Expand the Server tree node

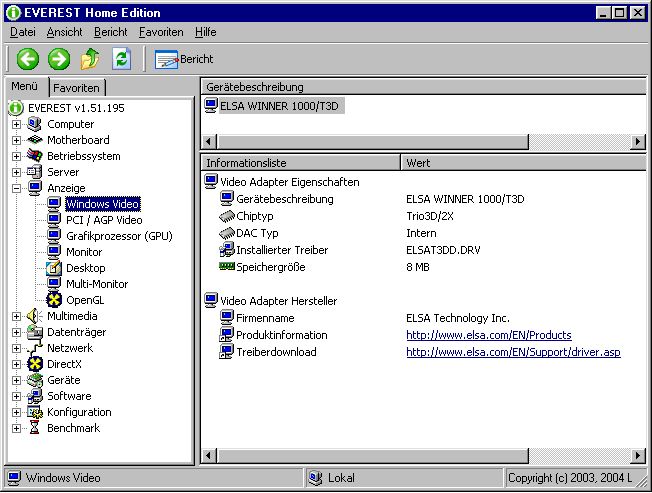point(16,172)
